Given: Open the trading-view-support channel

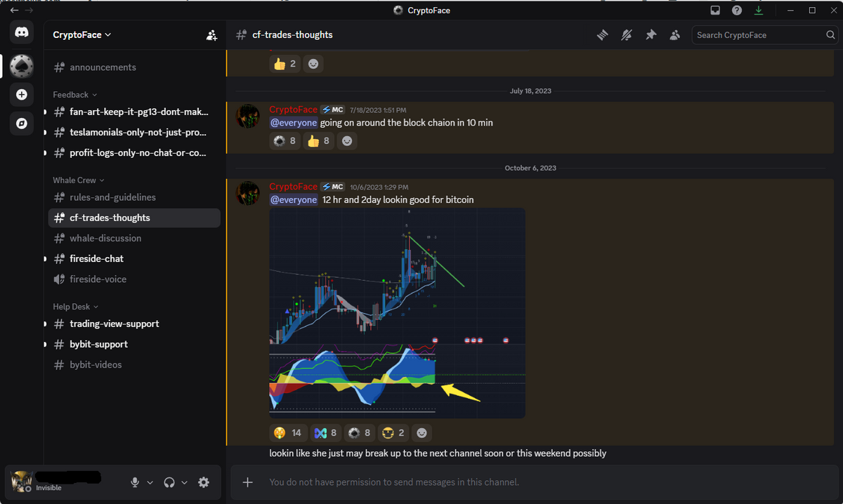Looking at the screenshot, I should point(134,324).
